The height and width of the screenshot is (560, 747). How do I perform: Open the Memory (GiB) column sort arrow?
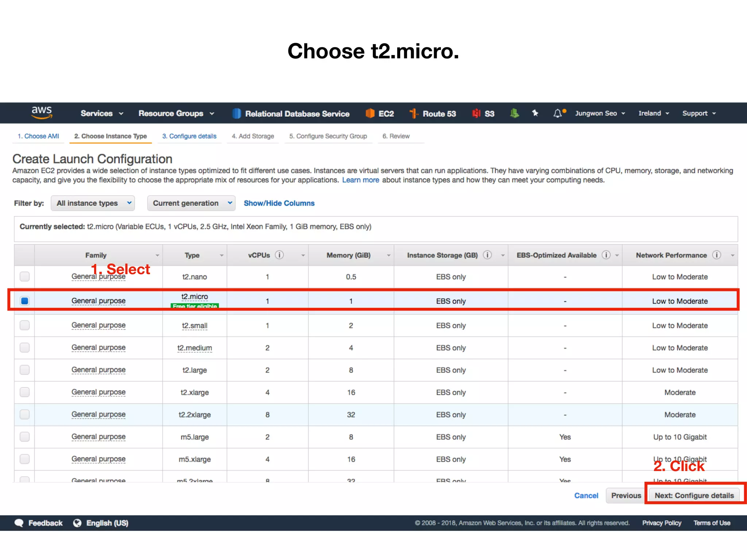[388, 256]
